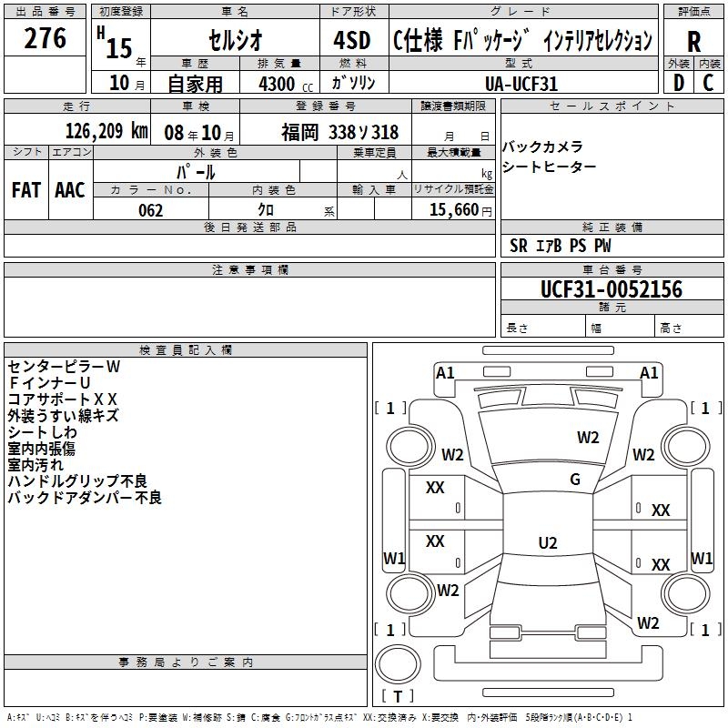The width and height of the screenshot is (728, 728).
Task: Click the 検査員記入欄 header
Action: coord(186,350)
